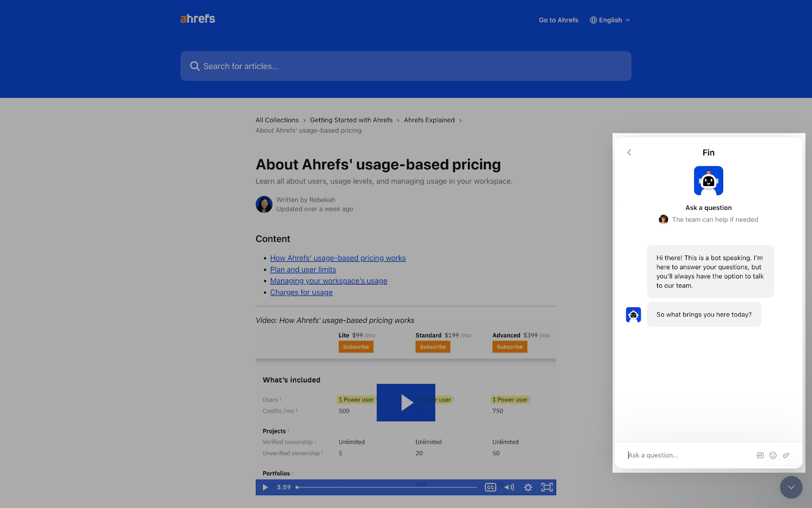Image resolution: width=812 pixels, height=508 pixels.
Task: Jump to Charges for usage section
Action: click(301, 293)
